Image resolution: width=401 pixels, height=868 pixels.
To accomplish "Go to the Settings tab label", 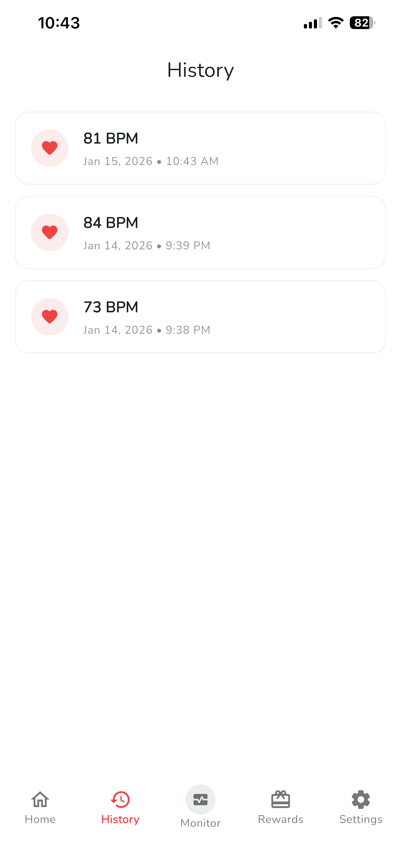I will tap(361, 819).
